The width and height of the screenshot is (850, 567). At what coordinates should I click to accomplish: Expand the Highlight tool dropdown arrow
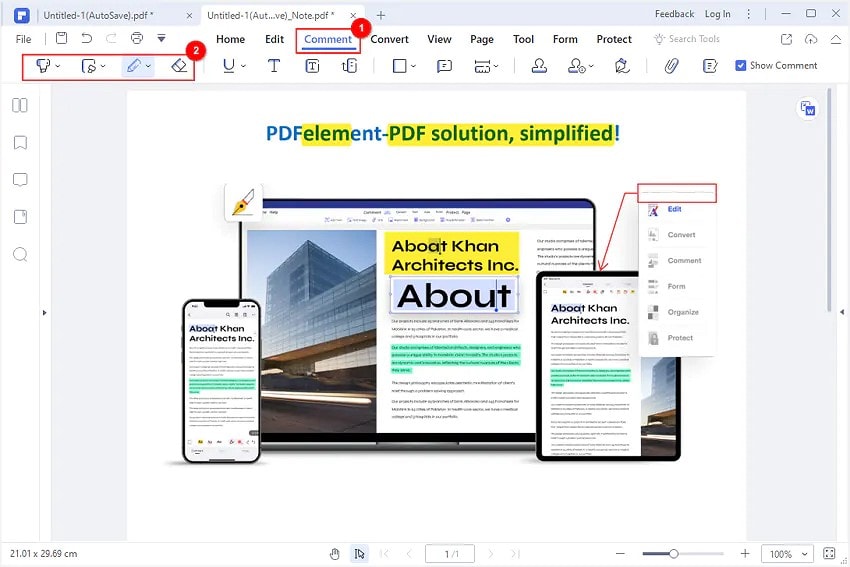tap(58, 66)
